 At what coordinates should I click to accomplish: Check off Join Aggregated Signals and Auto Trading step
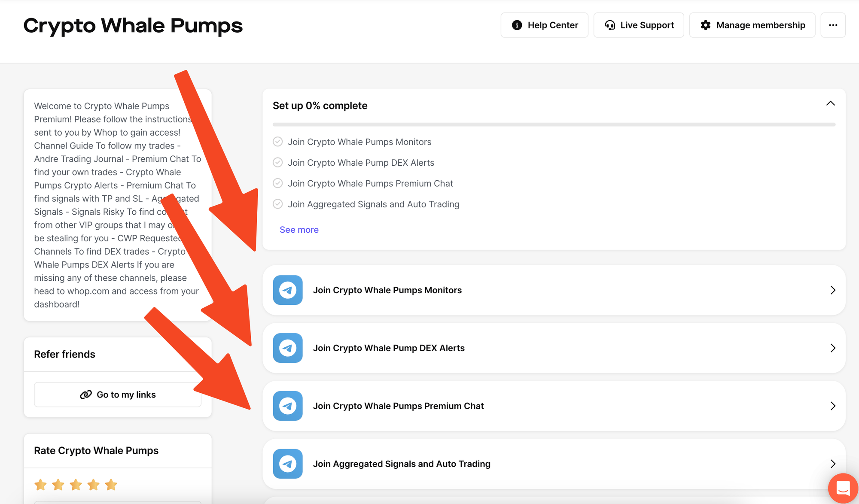pyautogui.click(x=278, y=204)
